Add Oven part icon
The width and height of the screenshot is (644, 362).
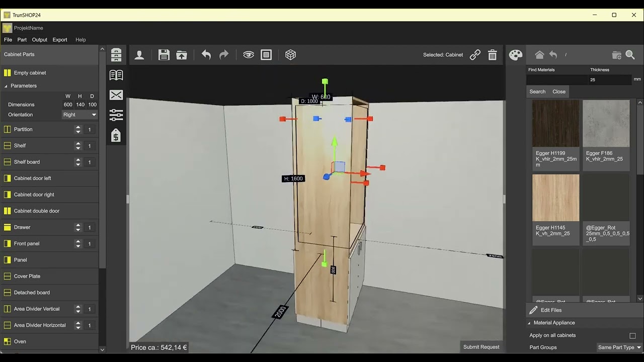pos(7,341)
